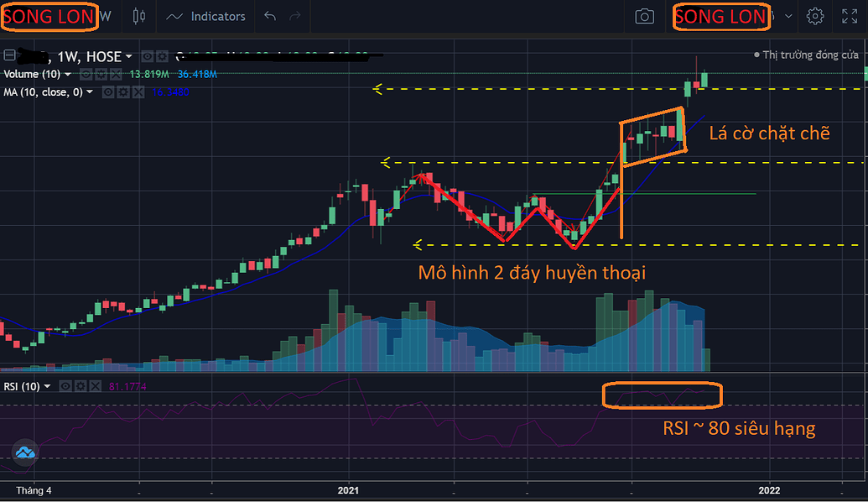Select the MA value 16.3480
This screenshot has width=868, height=502.
pos(170,92)
